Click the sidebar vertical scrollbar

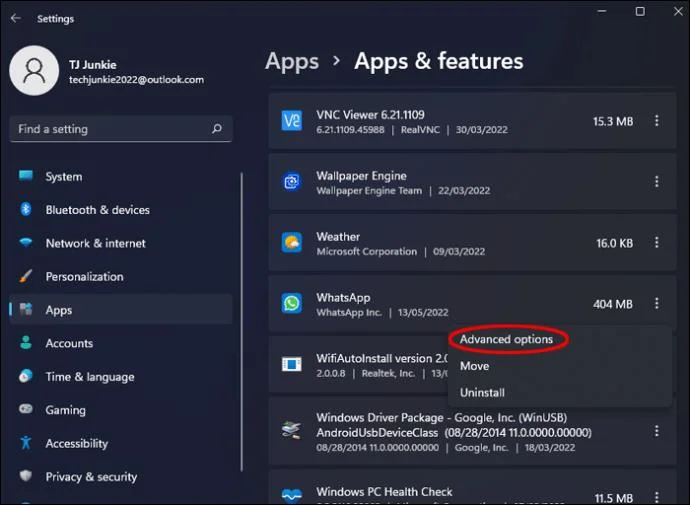pyautogui.click(x=242, y=322)
